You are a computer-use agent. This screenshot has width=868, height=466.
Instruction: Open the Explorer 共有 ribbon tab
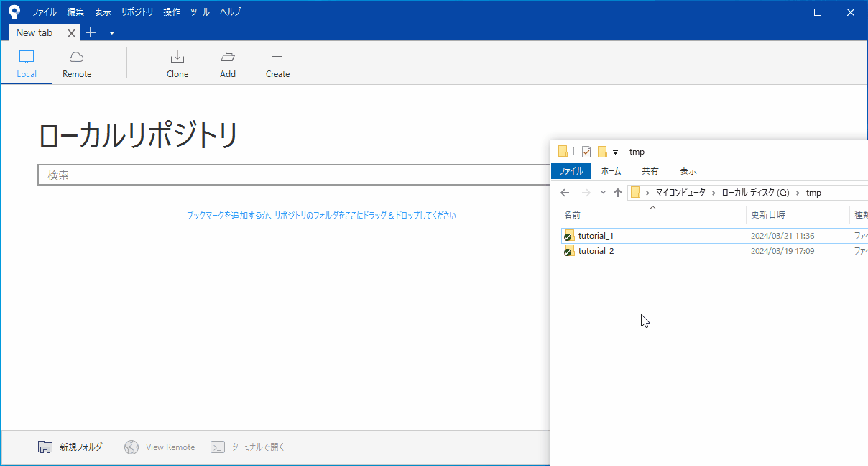(650, 170)
